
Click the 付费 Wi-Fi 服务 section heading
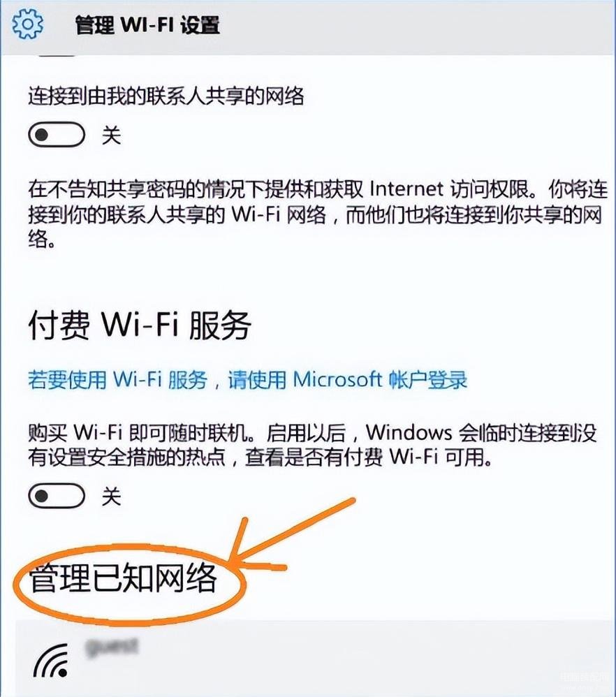(140, 325)
